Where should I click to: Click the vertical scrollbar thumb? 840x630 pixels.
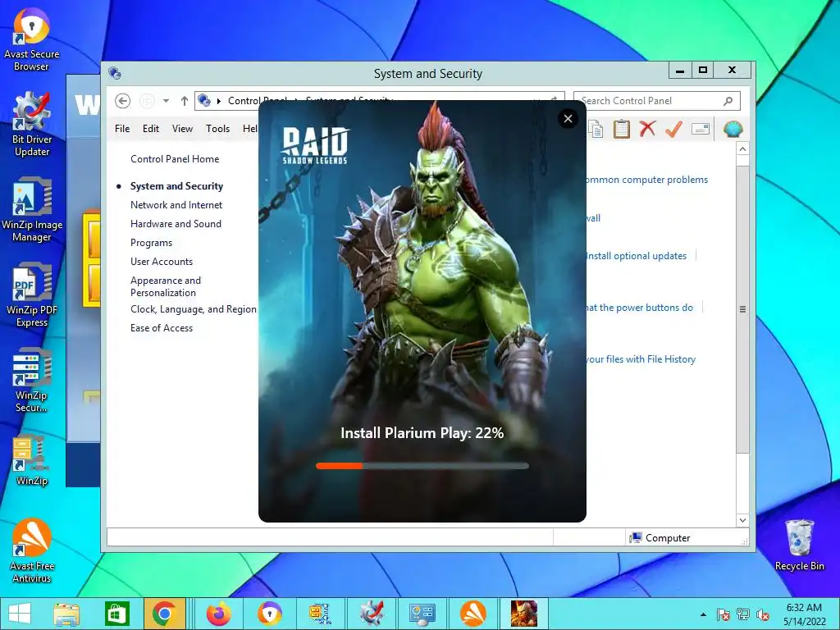[x=742, y=308]
